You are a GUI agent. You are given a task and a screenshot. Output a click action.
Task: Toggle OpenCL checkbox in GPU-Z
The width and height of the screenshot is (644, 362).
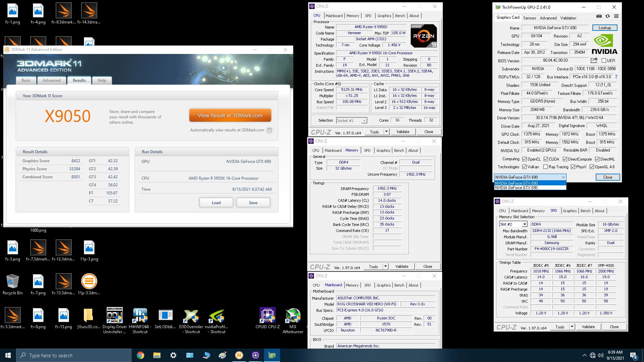(x=524, y=159)
